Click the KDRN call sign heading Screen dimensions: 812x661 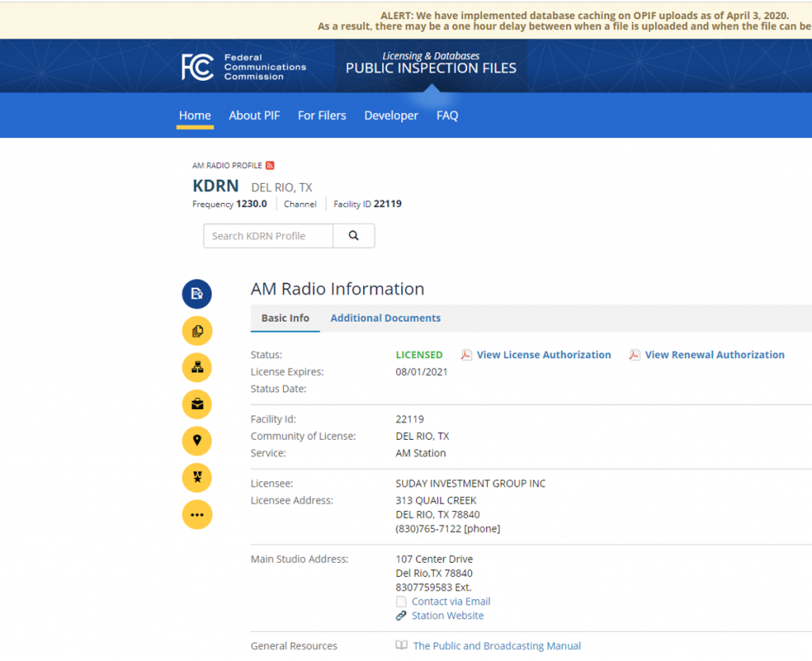click(x=216, y=185)
